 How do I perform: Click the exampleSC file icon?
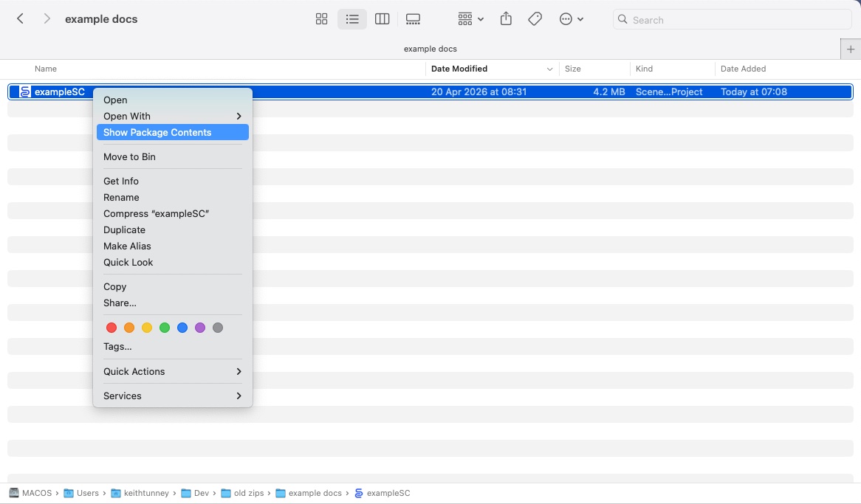coord(24,92)
